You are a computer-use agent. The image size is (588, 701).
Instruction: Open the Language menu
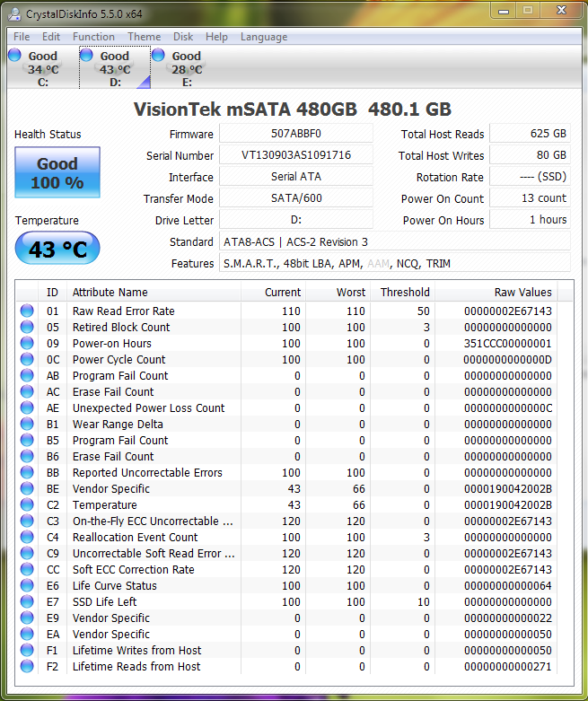[x=263, y=37]
